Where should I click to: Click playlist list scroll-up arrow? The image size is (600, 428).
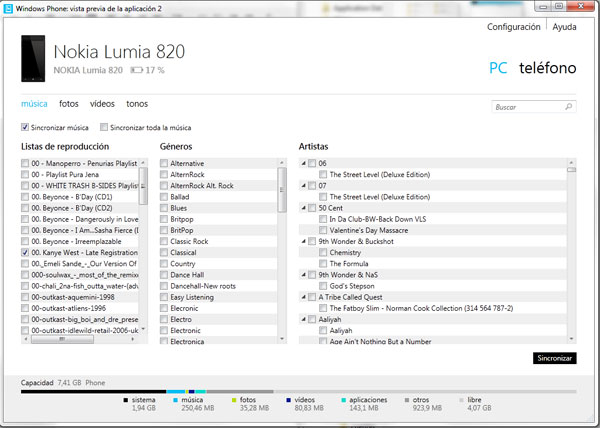tap(143, 163)
